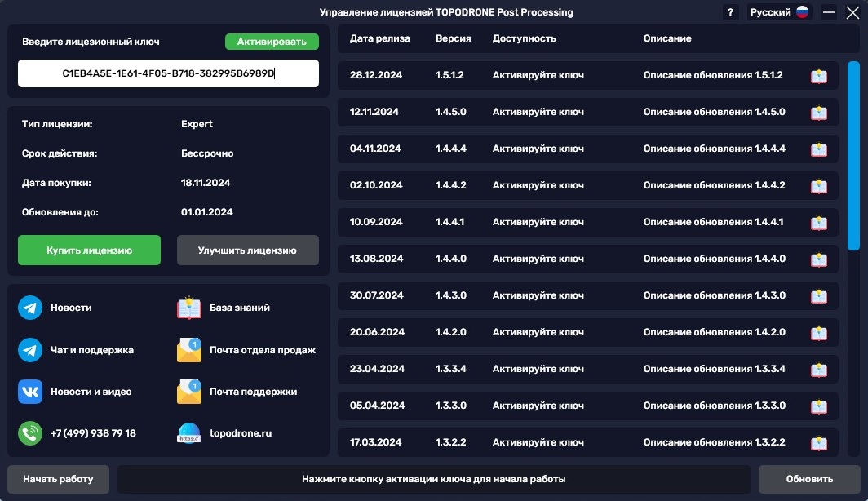
Task: Click the Описание column header
Action: pyautogui.click(x=667, y=38)
